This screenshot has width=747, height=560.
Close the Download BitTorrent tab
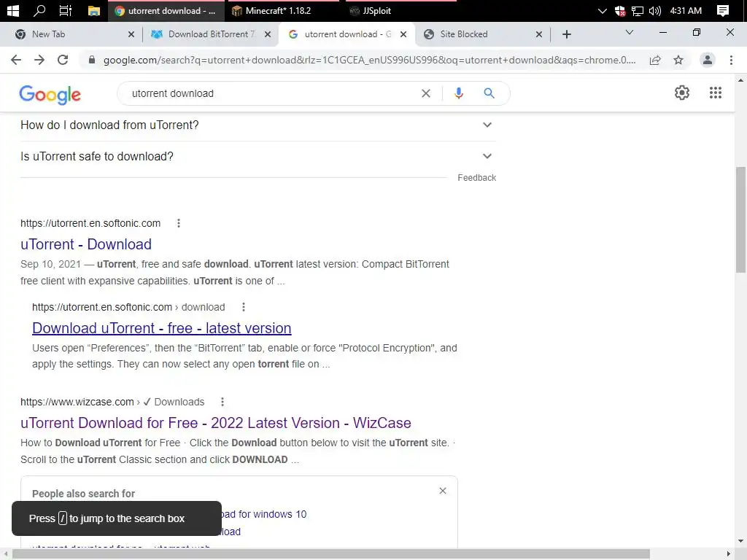coord(268,34)
